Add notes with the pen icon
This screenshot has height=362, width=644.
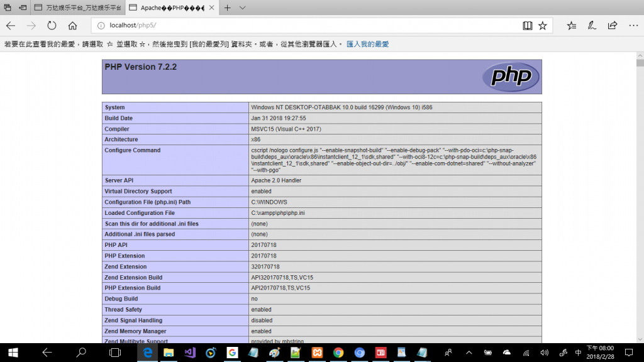(592, 25)
